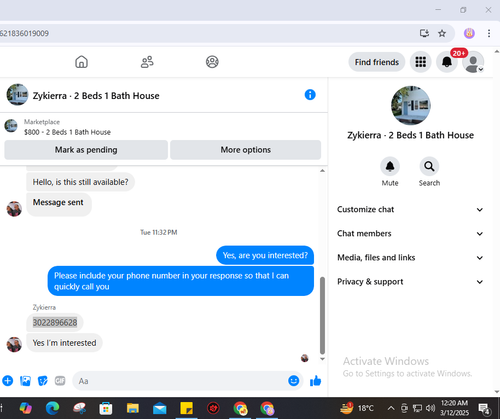The image size is (500, 419).
Task: Click the blue conversation information icon
Action: point(310,95)
